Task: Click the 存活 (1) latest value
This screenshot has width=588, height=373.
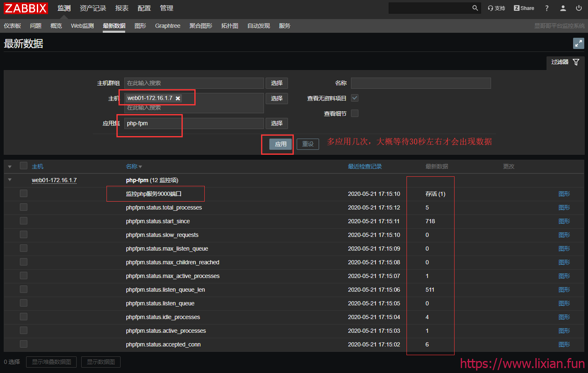Action: 436,194
